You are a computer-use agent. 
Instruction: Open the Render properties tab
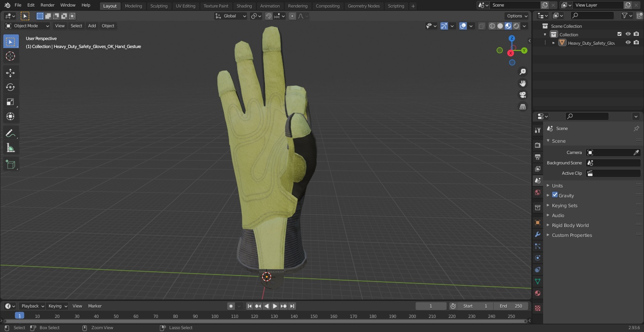[537, 145]
